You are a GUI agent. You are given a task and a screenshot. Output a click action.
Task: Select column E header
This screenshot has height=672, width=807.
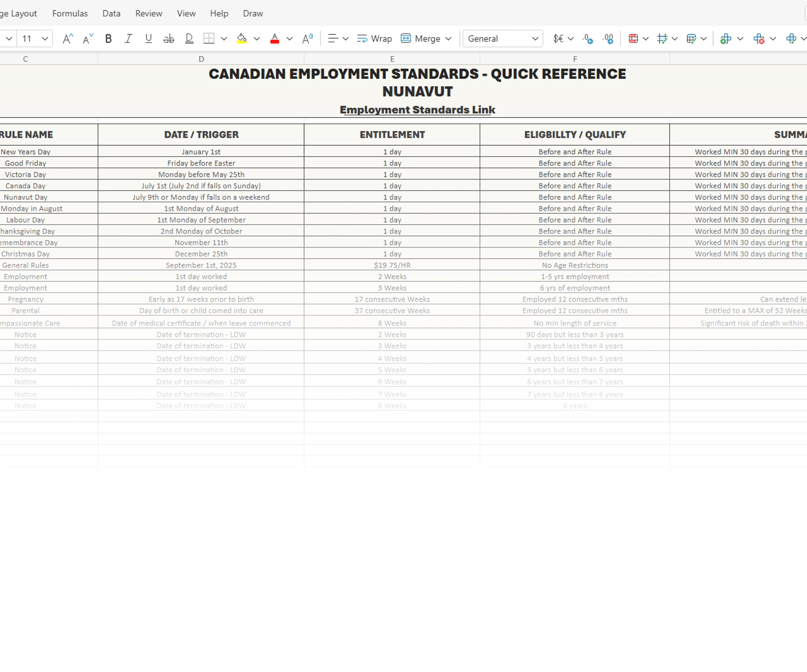[392, 59]
